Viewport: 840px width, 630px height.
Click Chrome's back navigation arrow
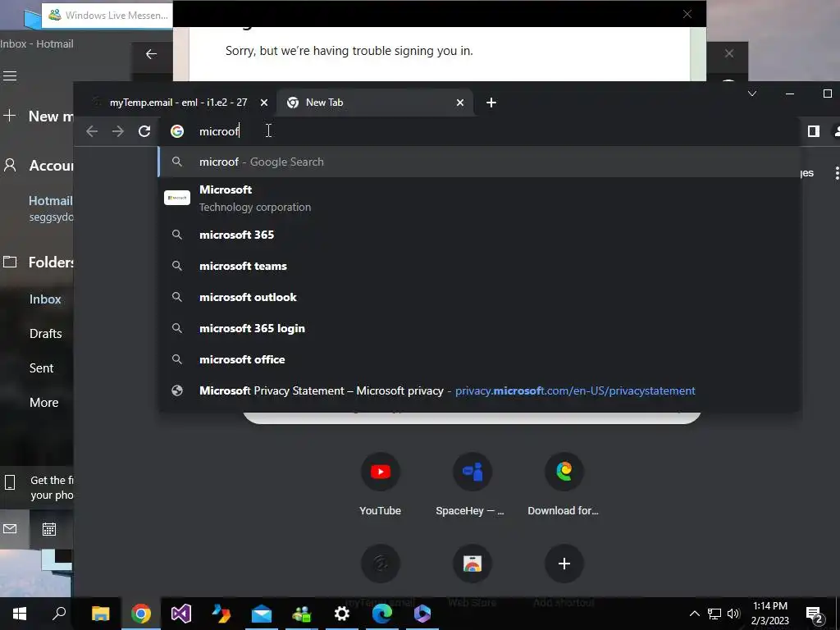(92, 131)
